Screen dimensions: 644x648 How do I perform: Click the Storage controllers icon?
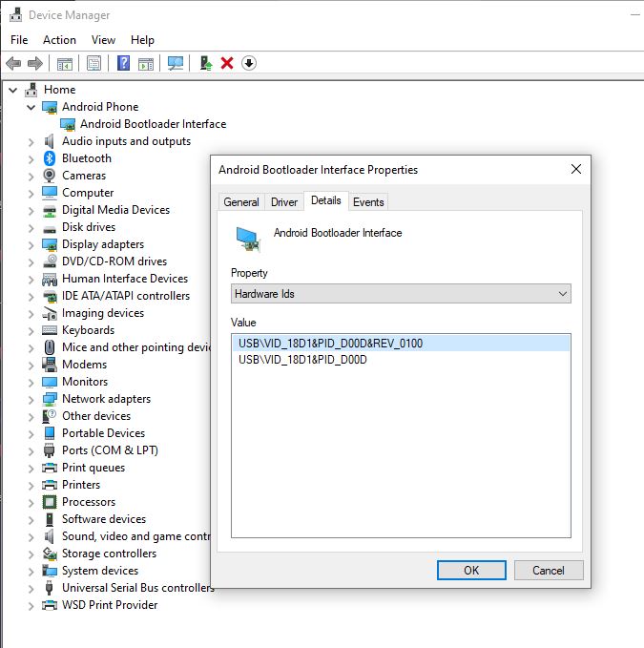pyautogui.click(x=50, y=554)
